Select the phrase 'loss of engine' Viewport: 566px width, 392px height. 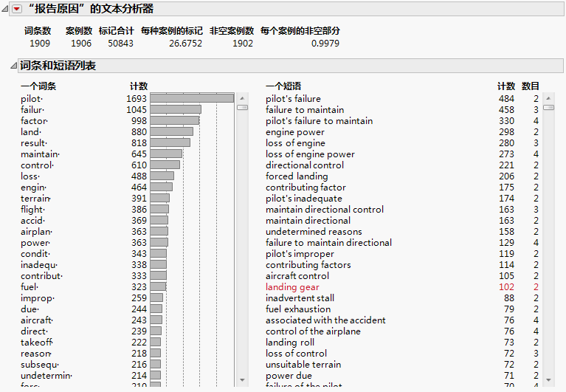click(x=295, y=143)
